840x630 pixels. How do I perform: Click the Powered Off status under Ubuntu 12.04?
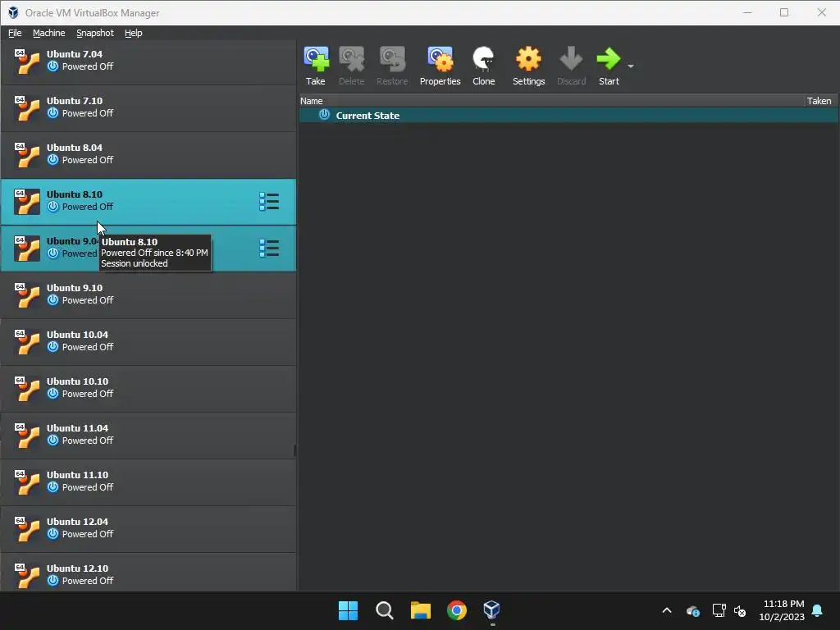(x=87, y=534)
